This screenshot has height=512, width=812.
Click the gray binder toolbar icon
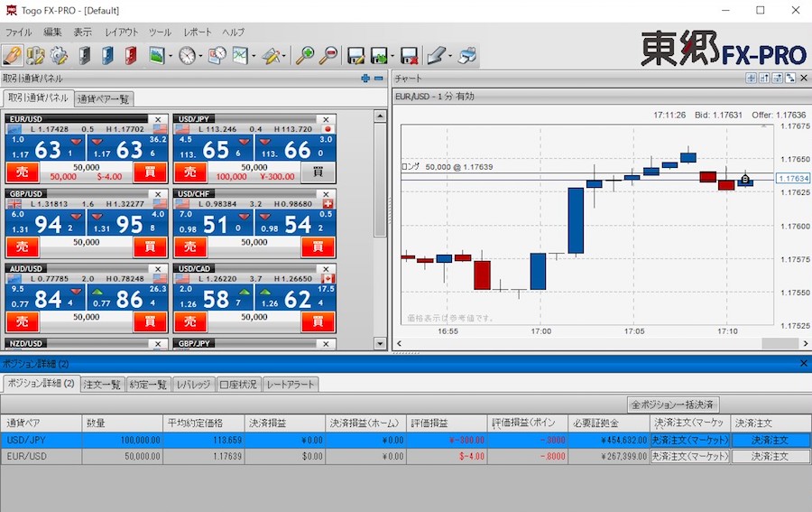click(x=85, y=55)
